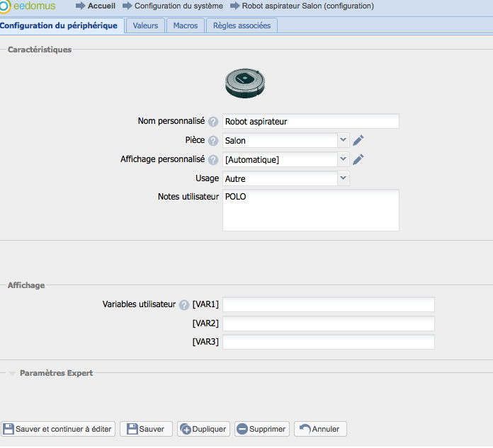This screenshot has height=448, width=493.
Task: Click the Supprimer button
Action: point(261,429)
